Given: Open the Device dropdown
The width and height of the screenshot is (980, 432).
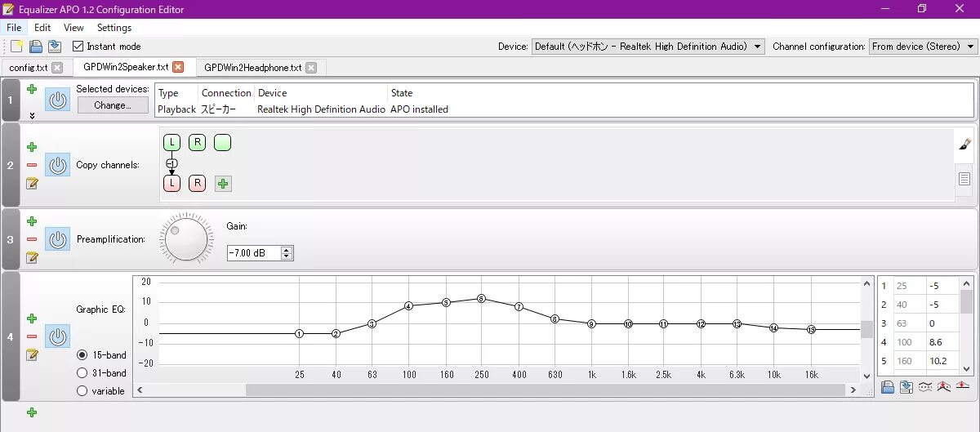Looking at the screenshot, I should [x=648, y=47].
